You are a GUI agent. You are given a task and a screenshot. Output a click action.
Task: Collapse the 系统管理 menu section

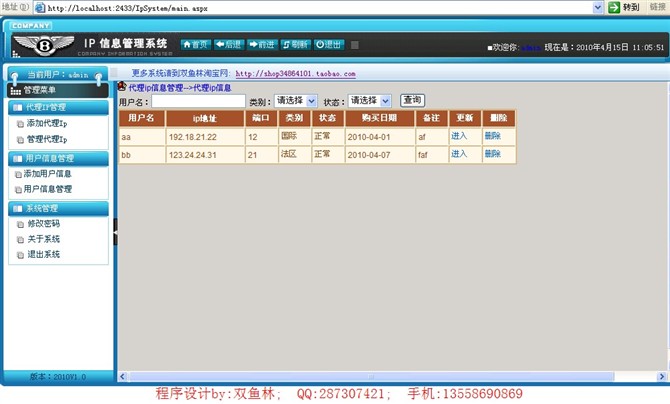click(59, 209)
